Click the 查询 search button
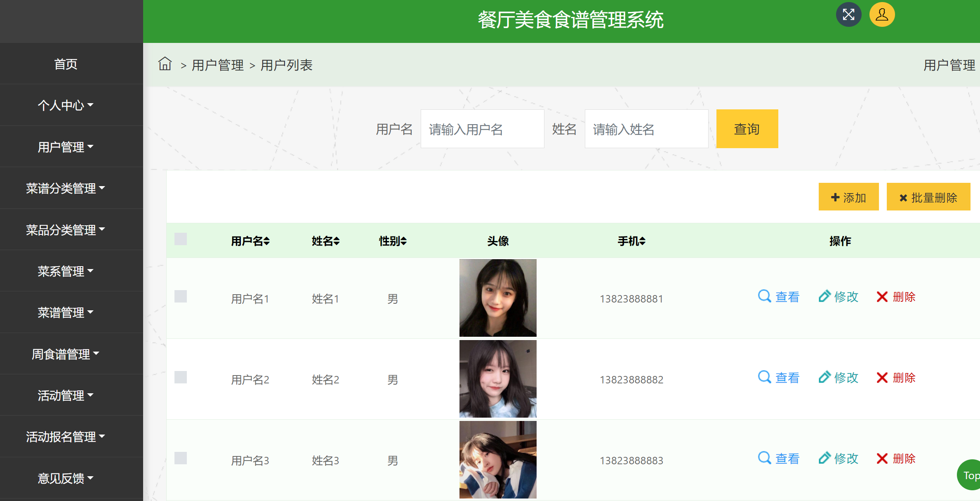Screen dimensions: 980x501 pos(747,129)
